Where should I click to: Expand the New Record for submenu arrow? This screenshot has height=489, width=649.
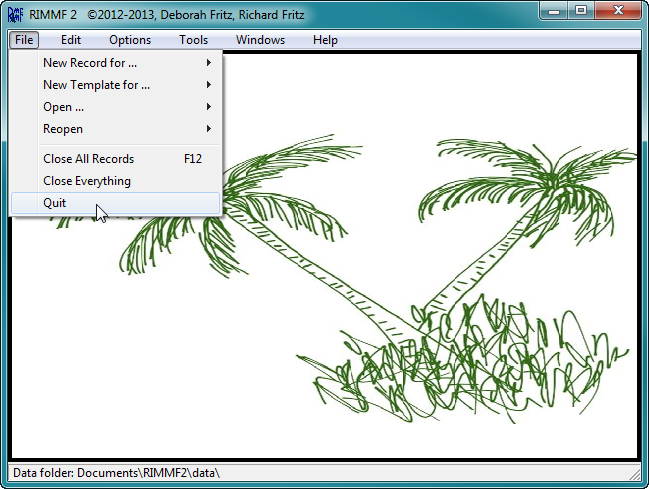click(x=209, y=63)
